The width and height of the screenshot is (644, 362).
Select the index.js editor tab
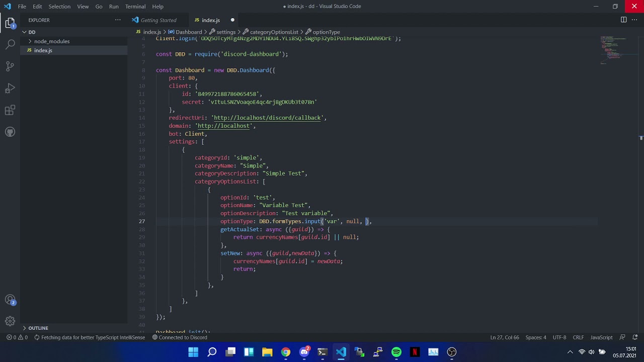point(211,20)
